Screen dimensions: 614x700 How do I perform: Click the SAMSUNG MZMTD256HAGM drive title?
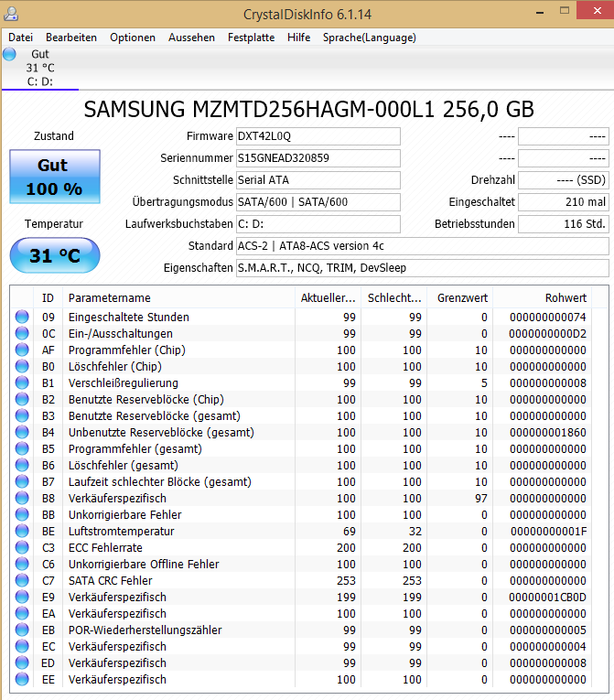click(308, 110)
